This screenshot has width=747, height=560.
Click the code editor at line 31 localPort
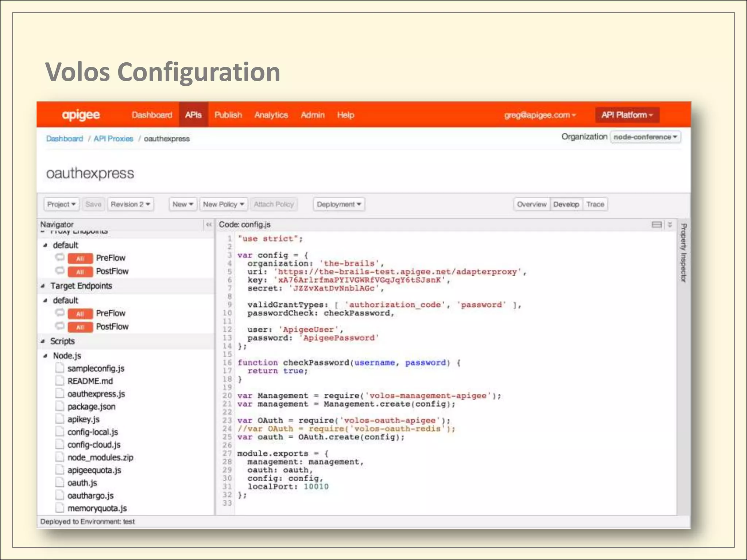click(288, 486)
